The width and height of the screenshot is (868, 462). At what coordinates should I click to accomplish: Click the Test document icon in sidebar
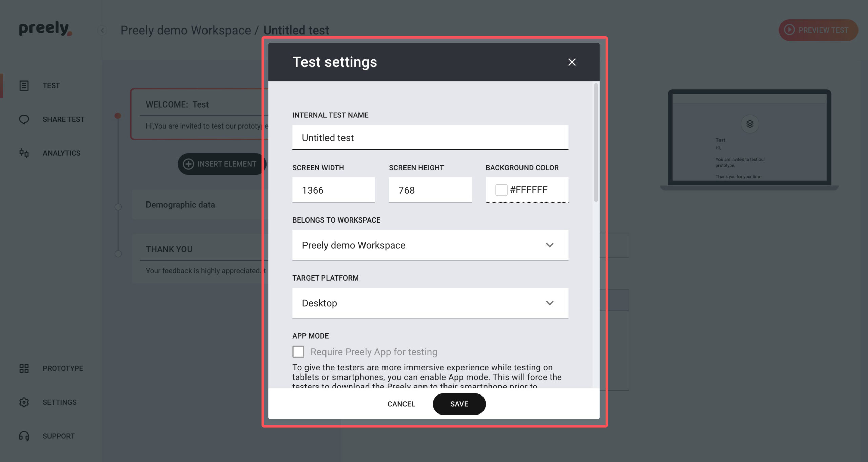[24, 85]
